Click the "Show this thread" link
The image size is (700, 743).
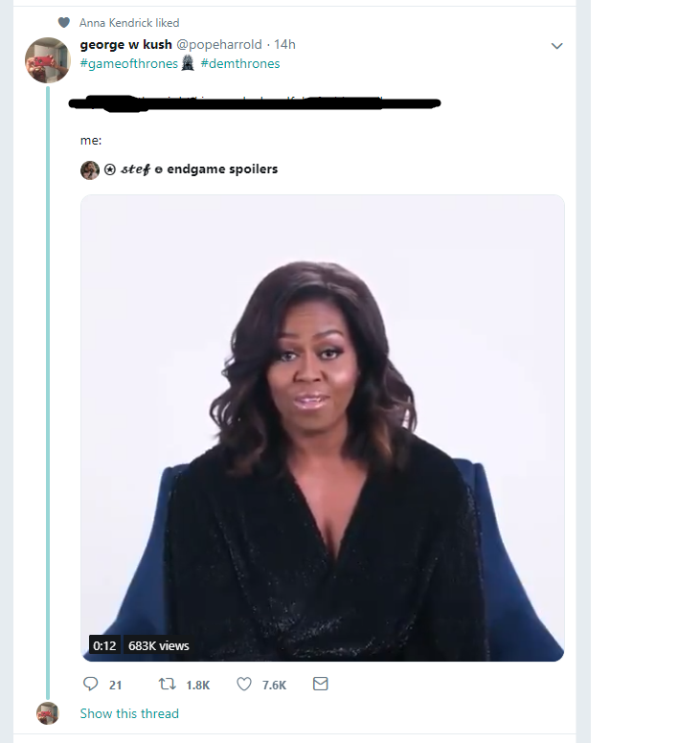click(x=129, y=713)
